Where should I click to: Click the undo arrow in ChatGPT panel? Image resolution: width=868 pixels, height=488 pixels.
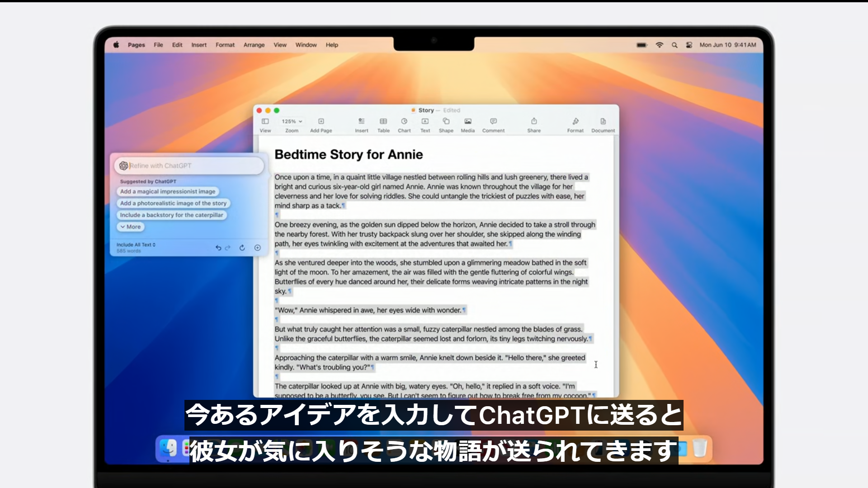pos(218,248)
